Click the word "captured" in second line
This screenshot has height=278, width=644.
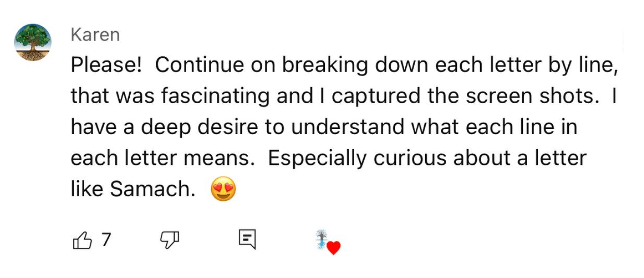pyautogui.click(x=369, y=97)
